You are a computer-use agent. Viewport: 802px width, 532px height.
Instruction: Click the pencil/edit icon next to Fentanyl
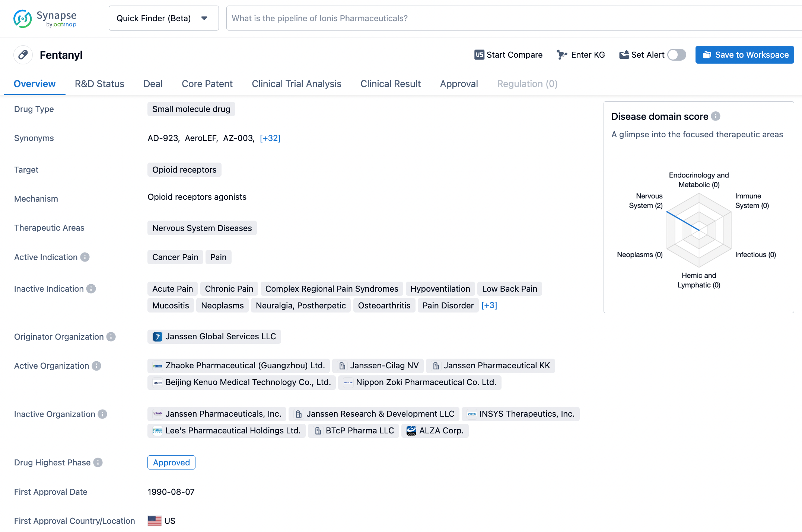(23, 55)
